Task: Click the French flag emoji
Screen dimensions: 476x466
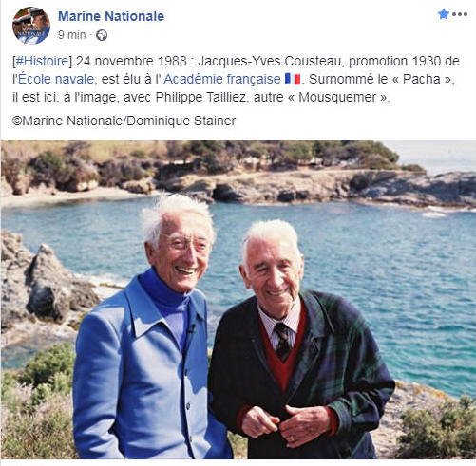Action: (293, 79)
